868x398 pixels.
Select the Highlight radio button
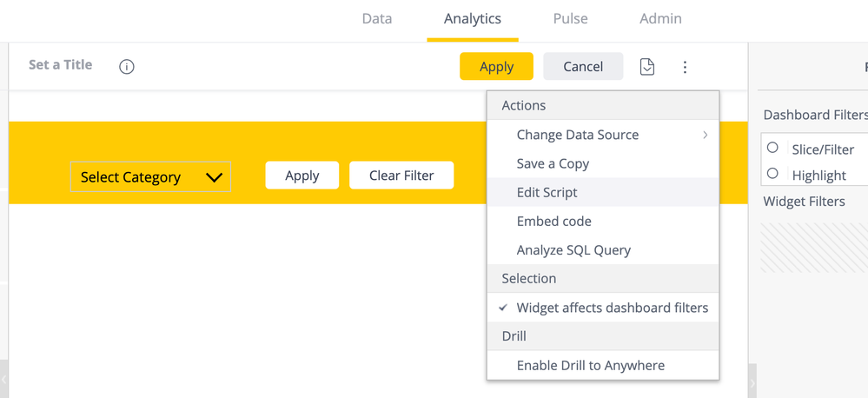[x=772, y=174]
